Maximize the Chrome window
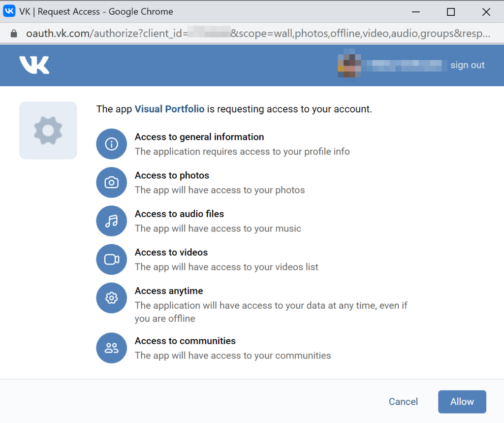 pyautogui.click(x=451, y=12)
